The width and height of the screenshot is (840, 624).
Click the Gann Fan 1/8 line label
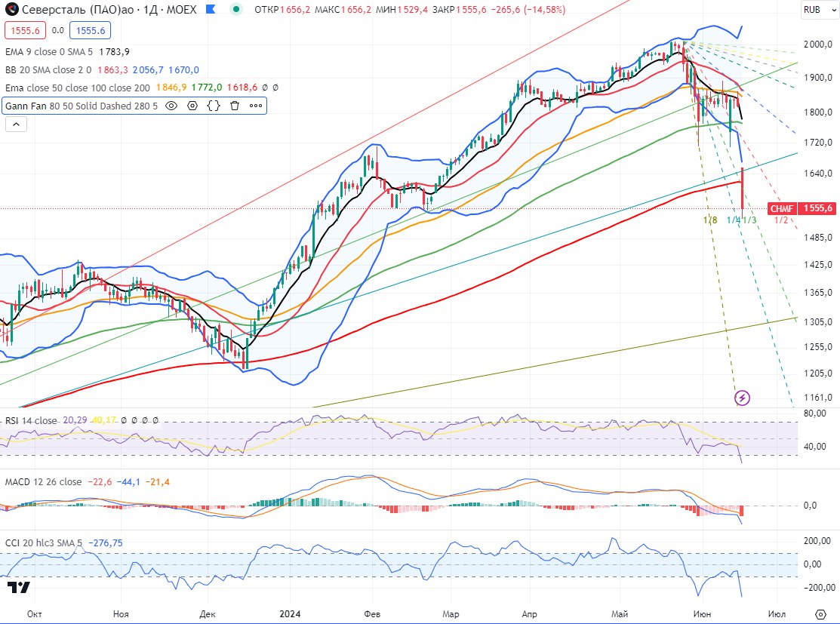point(710,220)
